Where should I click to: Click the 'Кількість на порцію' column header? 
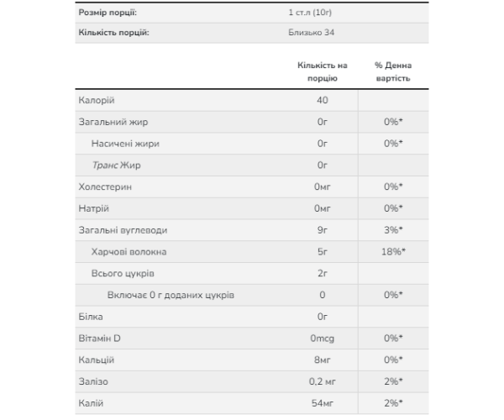click(322, 71)
